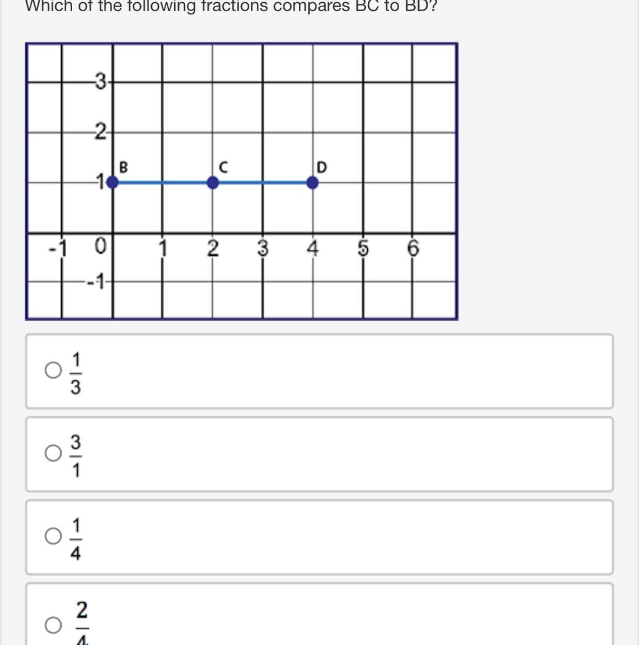Click point C dot on the graph

(x=213, y=182)
